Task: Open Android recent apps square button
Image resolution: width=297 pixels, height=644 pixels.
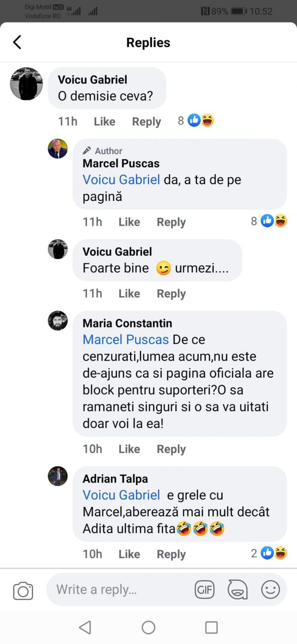Action: [x=211, y=627]
